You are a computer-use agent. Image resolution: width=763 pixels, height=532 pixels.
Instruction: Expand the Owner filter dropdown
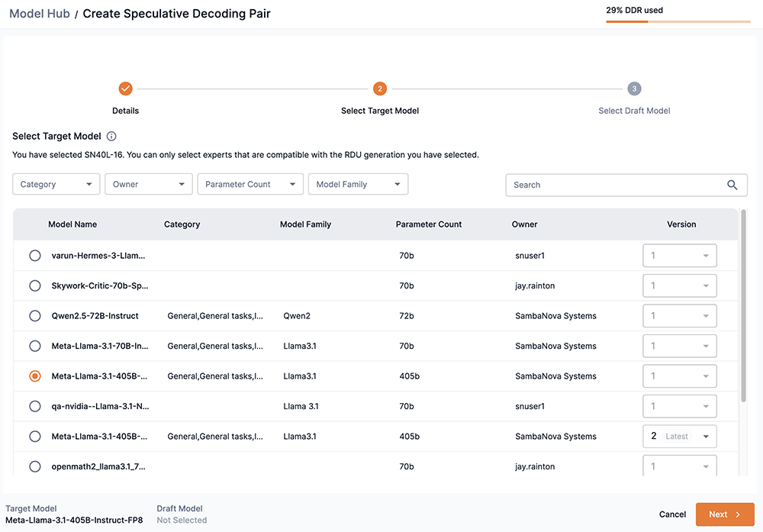point(149,185)
